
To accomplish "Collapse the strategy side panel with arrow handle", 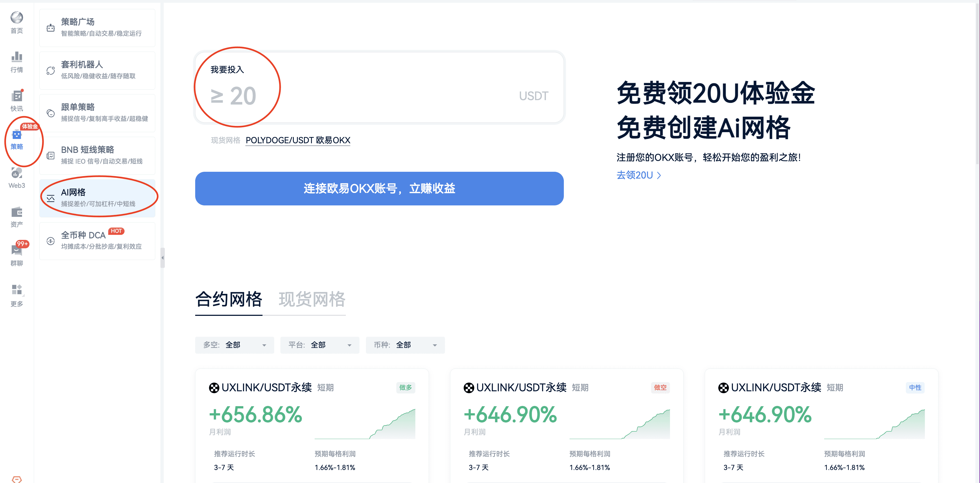I will (x=162, y=258).
